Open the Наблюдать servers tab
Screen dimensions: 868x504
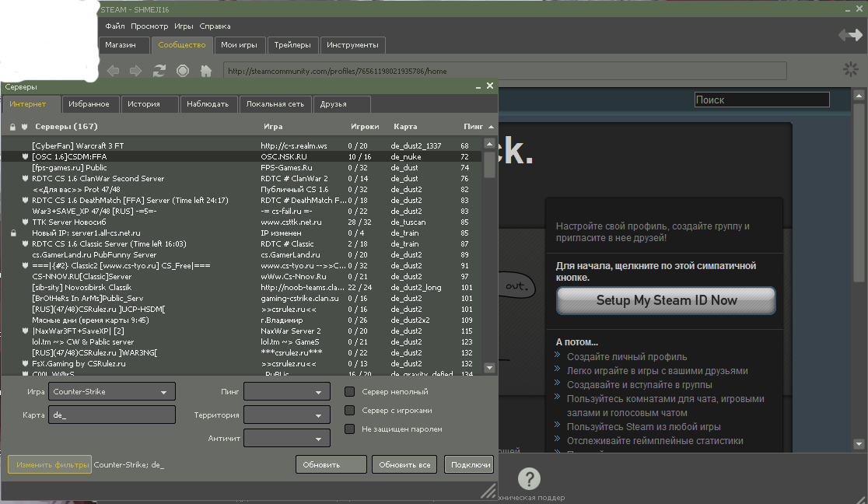pyautogui.click(x=208, y=104)
